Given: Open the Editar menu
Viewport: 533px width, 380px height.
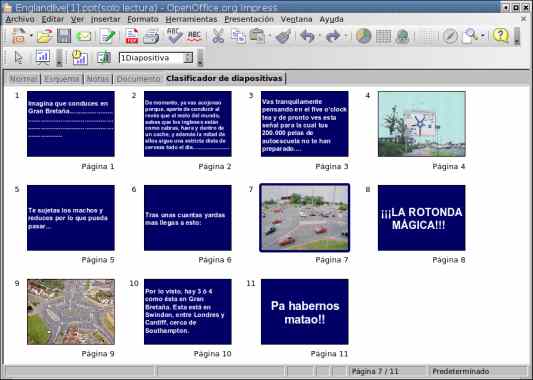Looking at the screenshot, I should click(x=53, y=19).
